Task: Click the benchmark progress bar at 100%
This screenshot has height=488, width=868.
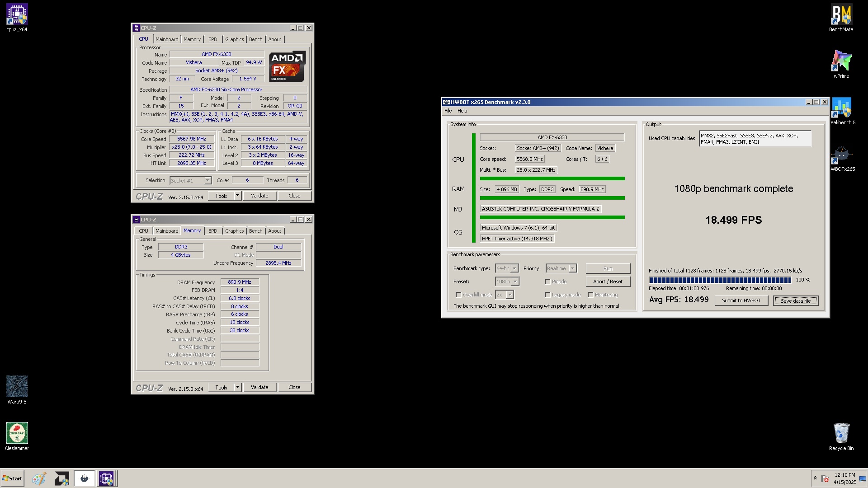Action: [x=720, y=280]
